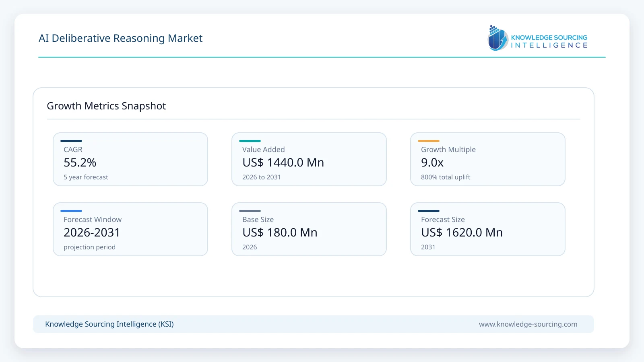Click 'Knowledge Sourcing Intelligence (KSI)' footer text

click(x=109, y=324)
